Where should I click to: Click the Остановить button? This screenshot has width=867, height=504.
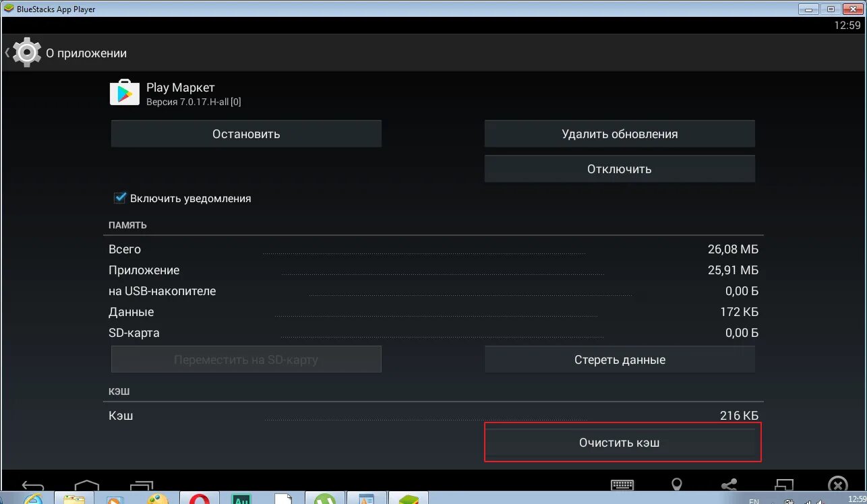(x=246, y=133)
